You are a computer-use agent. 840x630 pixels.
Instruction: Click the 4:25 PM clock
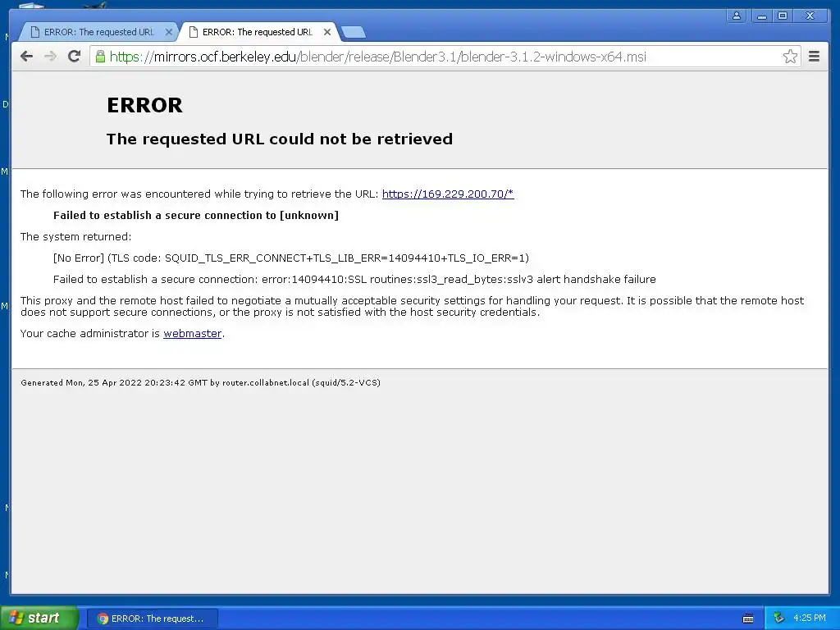810,618
